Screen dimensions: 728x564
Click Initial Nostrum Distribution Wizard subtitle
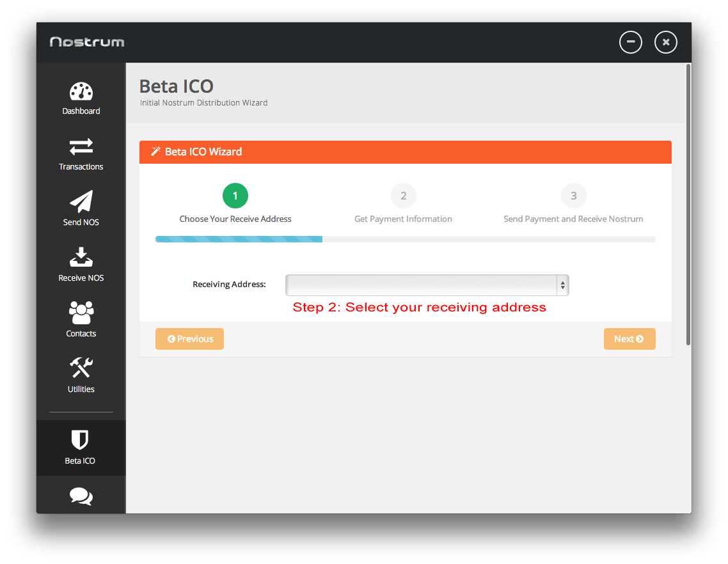click(204, 102)
